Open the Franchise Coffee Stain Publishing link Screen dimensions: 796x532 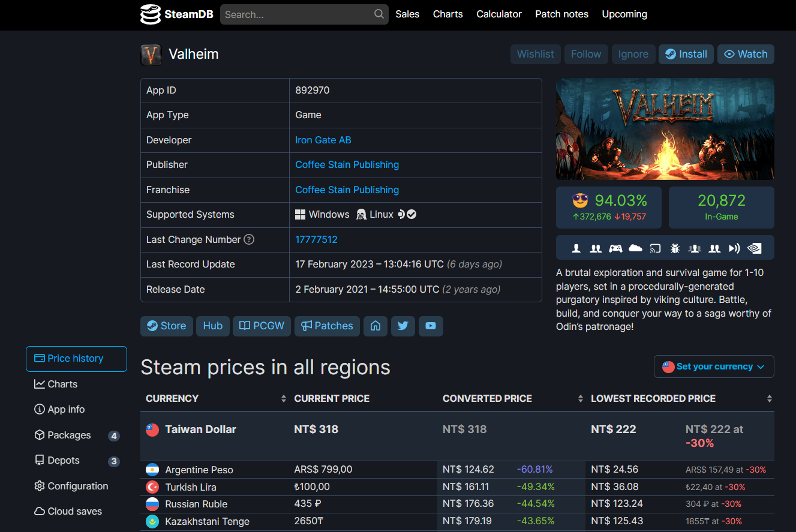pos(347,190)
